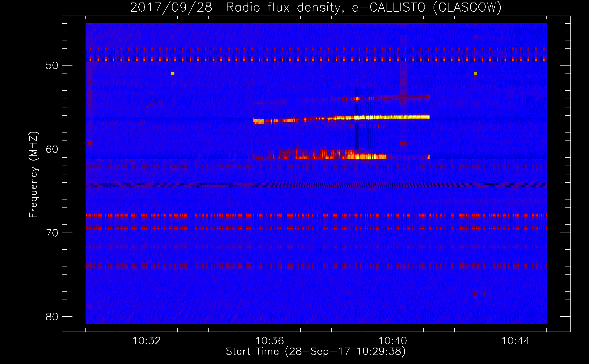Image resolution: width=589 pixels, height=364 pixels.
Task: Click the "Start Time (28-Sep-17 10:29:38)" axis label
Action: pos(316,352)
